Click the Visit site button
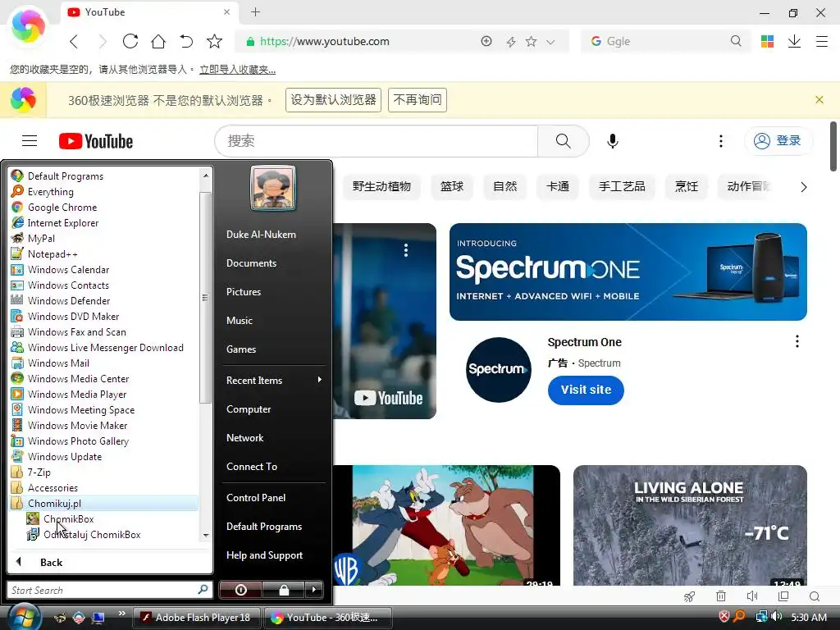The image size is (840, 630). tap(586, 390)
